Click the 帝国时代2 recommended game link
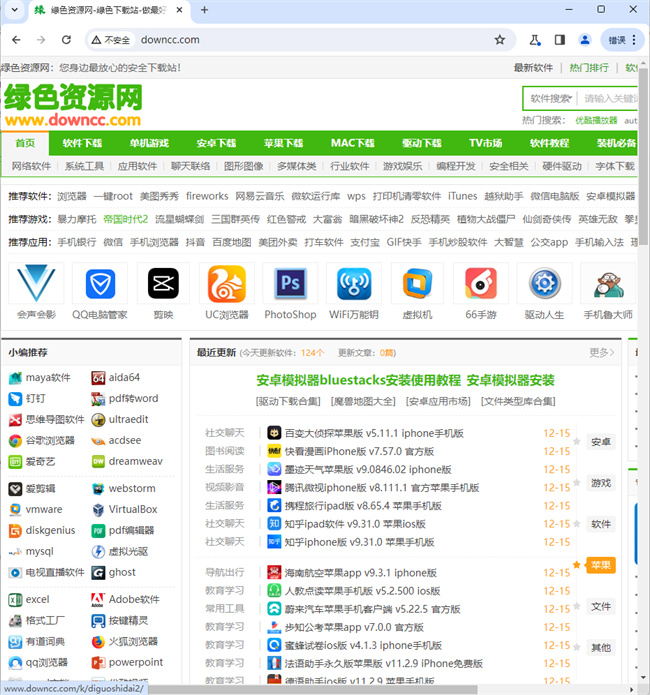 pyautogui.click(x=125, y=219)
